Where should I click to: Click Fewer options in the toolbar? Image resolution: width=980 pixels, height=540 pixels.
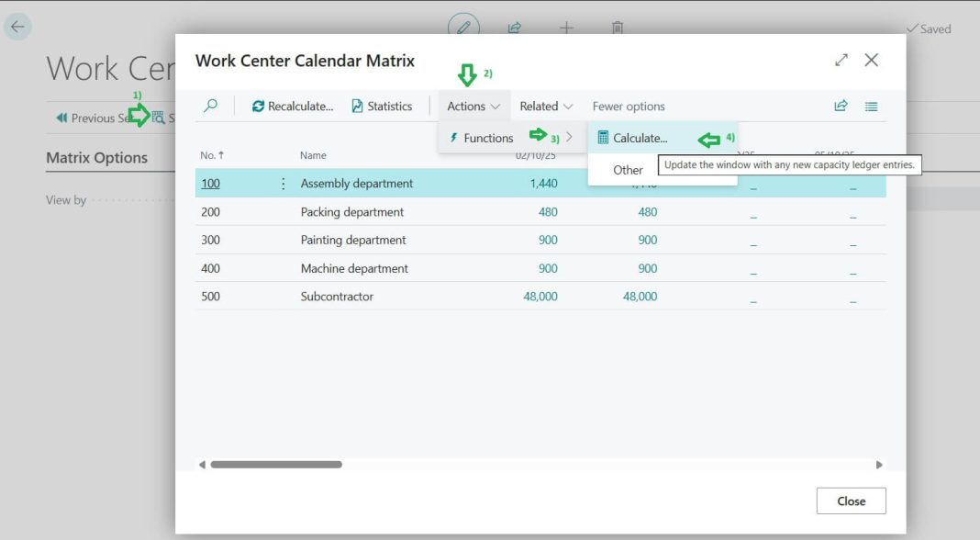click(x=629, y=106)
